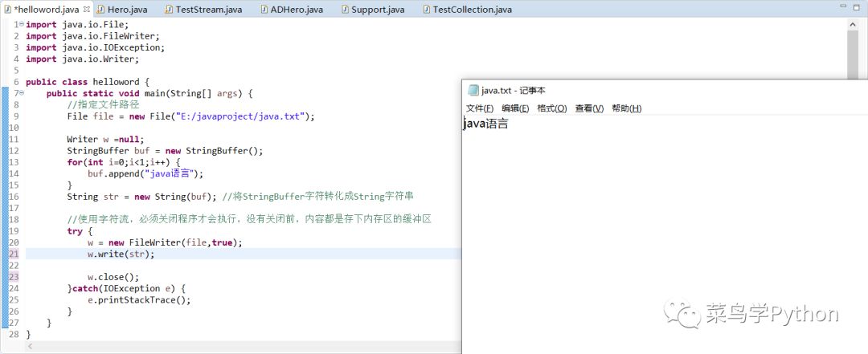Screen dimensions: 868x354
Task: Open Notepad's 格式(O) menu
Action: pos(552,108)
